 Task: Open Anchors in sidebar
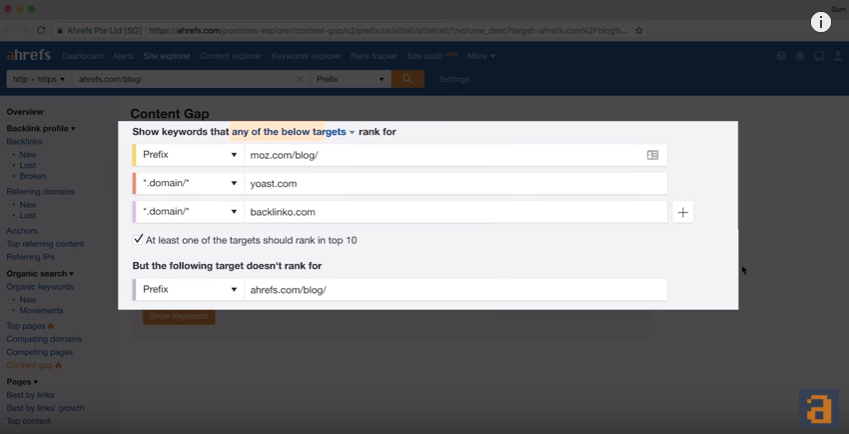point(22,231)
